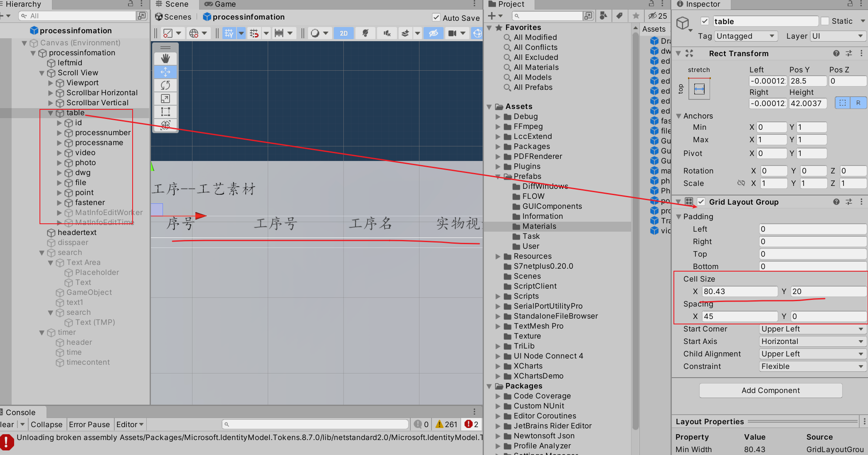Toggle scene visibility eye icon

click(x=433, y=33)
